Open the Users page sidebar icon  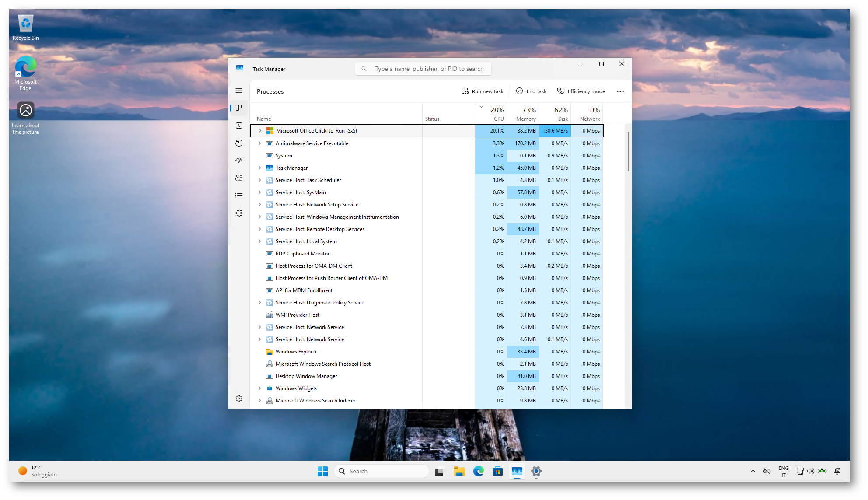(x=239, y=178)
